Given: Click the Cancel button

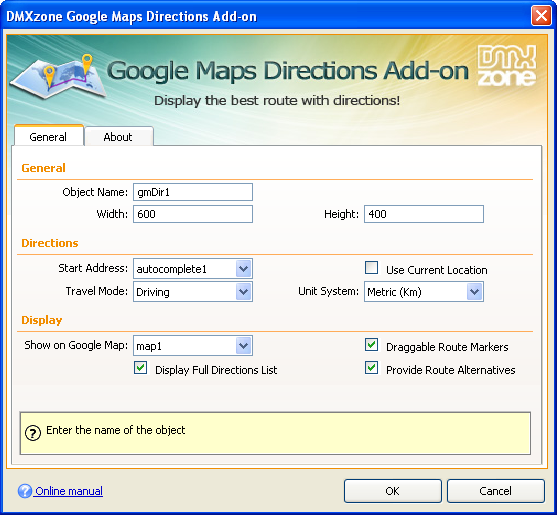Looking at the screenshot, I should (496, 491).
